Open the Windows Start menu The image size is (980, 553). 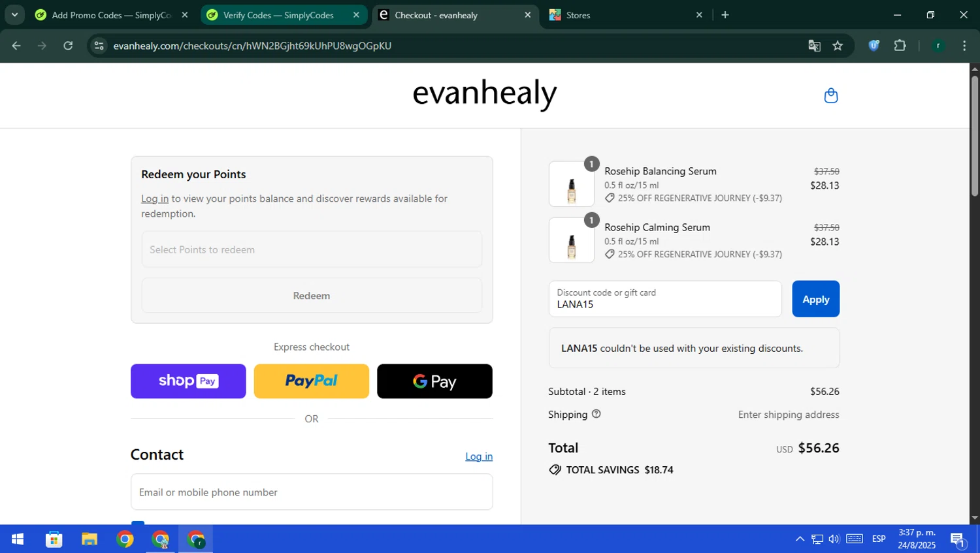(18, 539)
